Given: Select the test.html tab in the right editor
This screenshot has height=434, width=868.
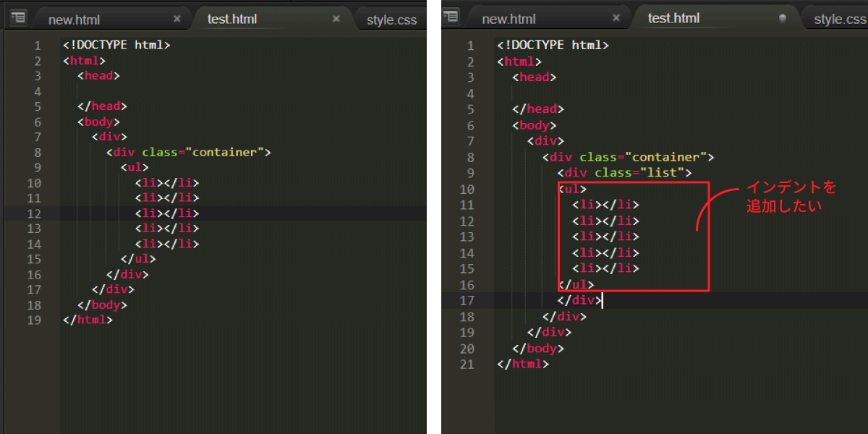Looking at the screenshot, I should click(x=673, y=18).
